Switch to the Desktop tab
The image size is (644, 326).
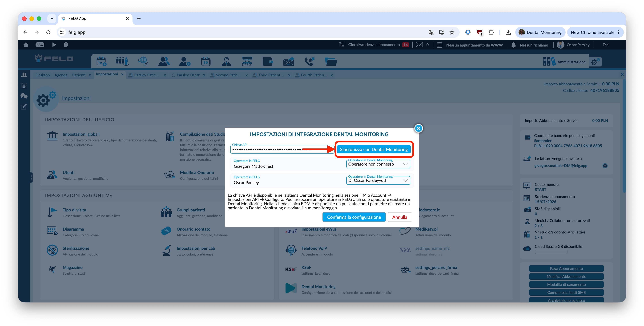pyautogui.click(x=43, y=75)
